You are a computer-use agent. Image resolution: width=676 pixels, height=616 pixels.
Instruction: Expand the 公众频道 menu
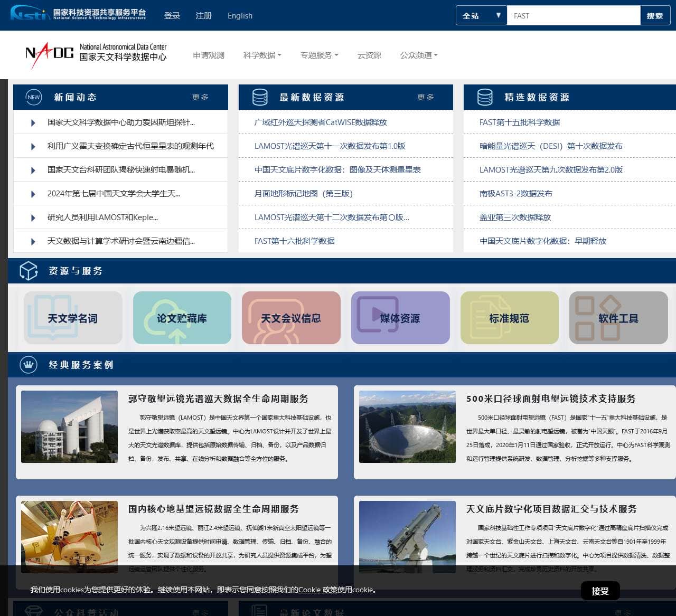pos(419,55)
